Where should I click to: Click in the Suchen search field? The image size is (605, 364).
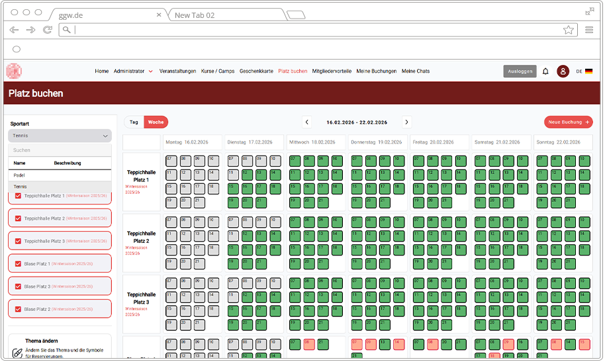60,150
